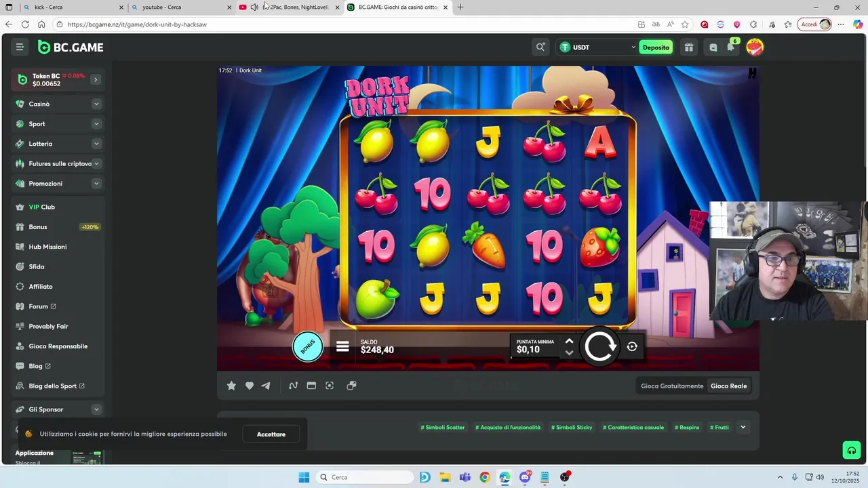Image resolution: width=868 pixels, height=488 pixels.
Task: Go to browser home page
Action: click(x=41, y=24)
